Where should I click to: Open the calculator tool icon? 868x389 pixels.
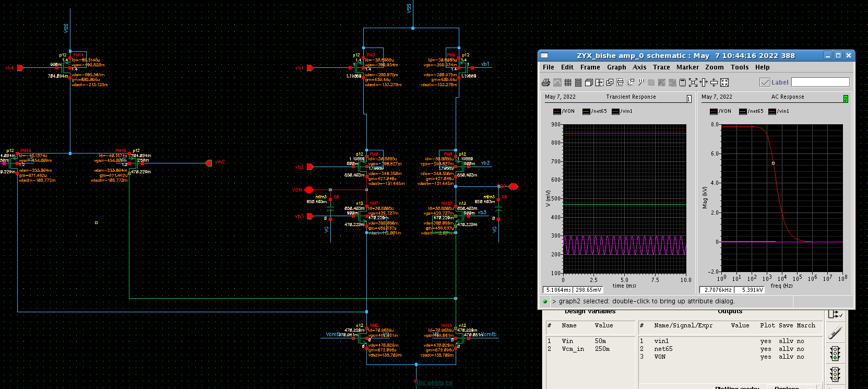click(x=682, y=82)
